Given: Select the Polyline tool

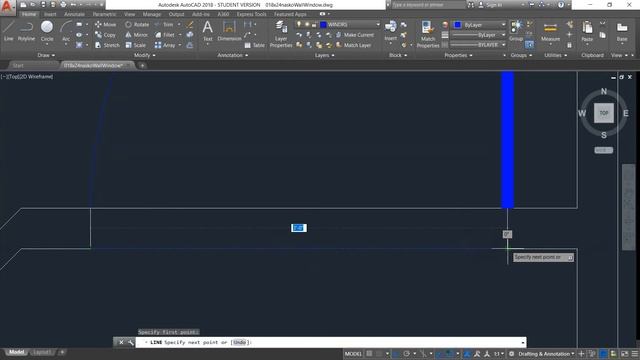Looking at the screenshot, I should coord(26,31).
